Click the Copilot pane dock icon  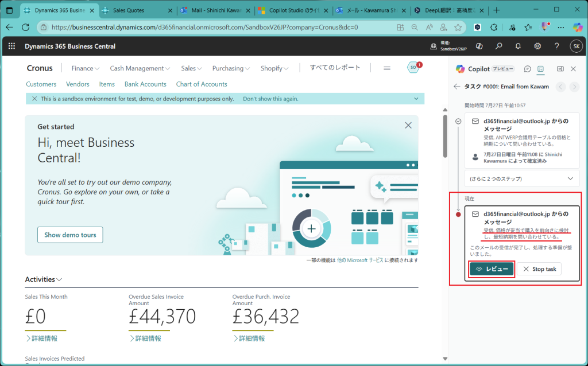tap(560, 69)
